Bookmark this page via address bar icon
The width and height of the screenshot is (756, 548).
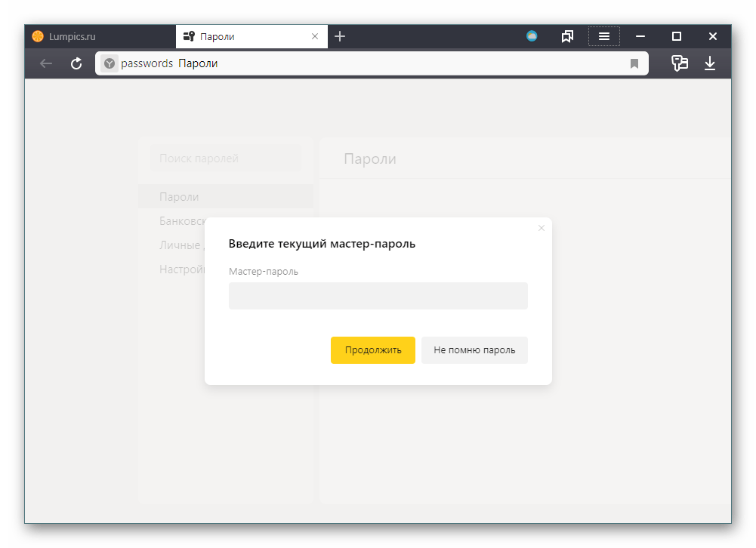tap(634, 64)
